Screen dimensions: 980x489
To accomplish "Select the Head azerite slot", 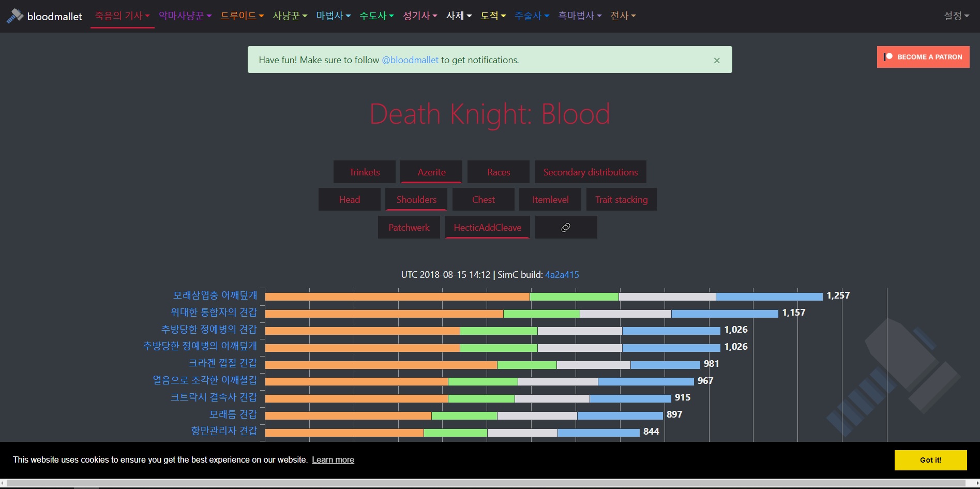I will (349, 200).
